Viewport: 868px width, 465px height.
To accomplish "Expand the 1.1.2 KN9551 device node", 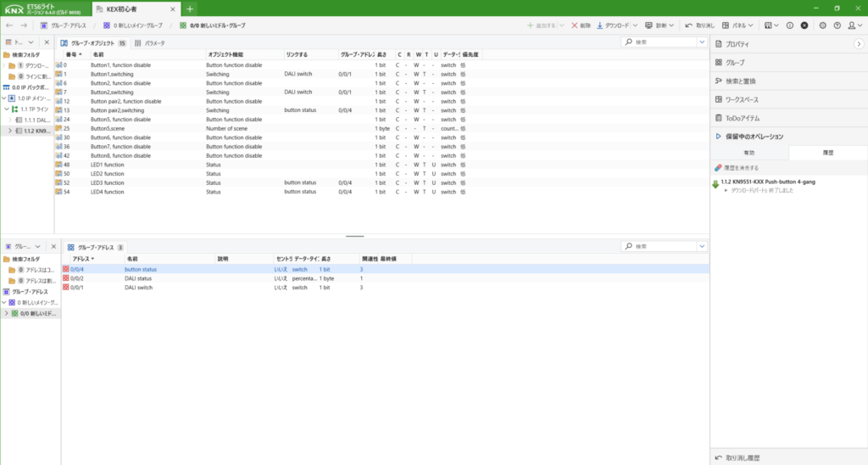I will tap(10, 131).
